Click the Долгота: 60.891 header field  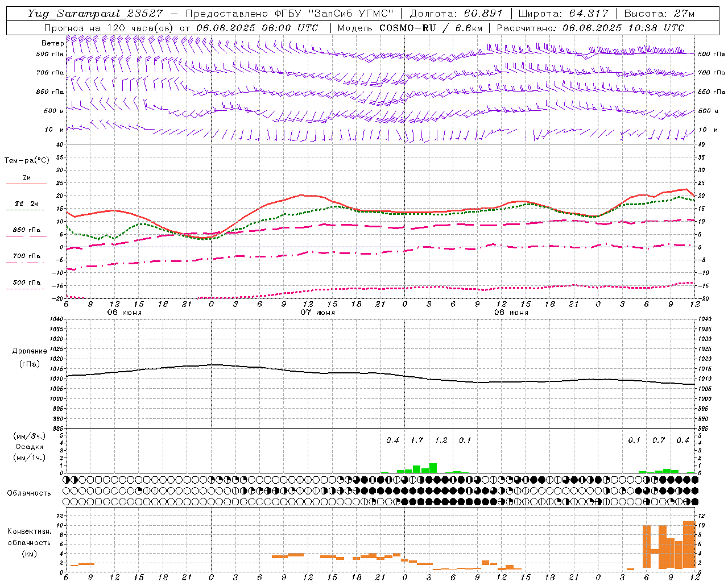pos(456,14)
